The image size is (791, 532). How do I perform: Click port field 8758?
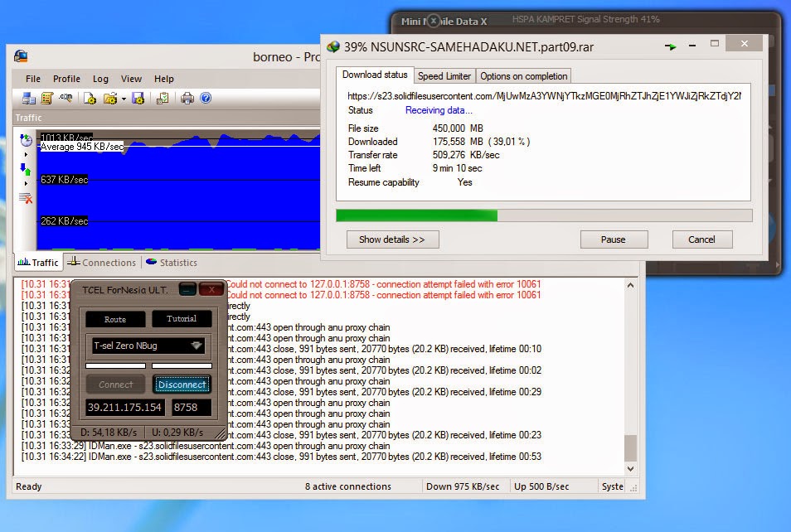click(x=192, y=407)
